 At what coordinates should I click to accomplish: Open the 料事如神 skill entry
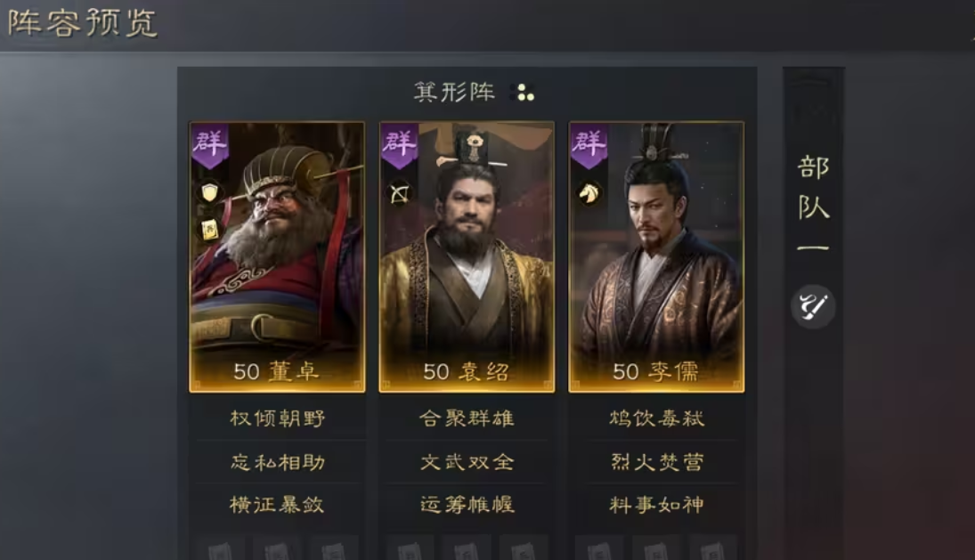tap(656, 505)
